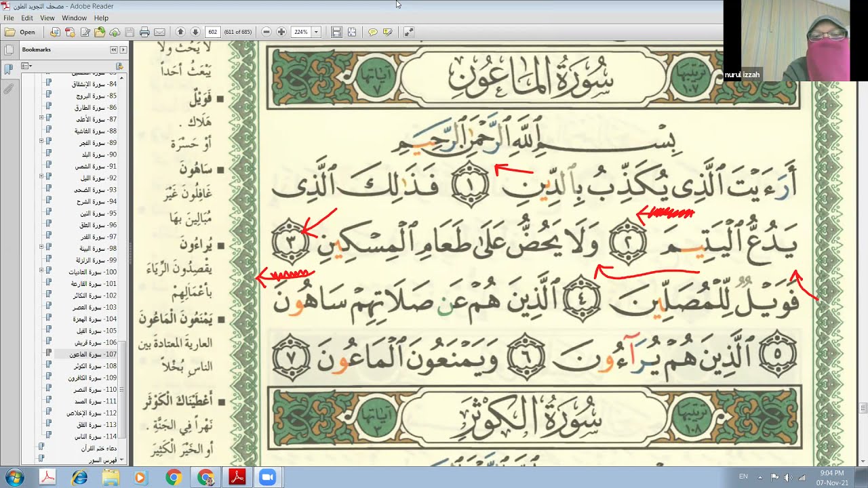Screen dimensions: 868x488
Task: Open the Bookmarks panel ribbon icon
Action: 8,69
